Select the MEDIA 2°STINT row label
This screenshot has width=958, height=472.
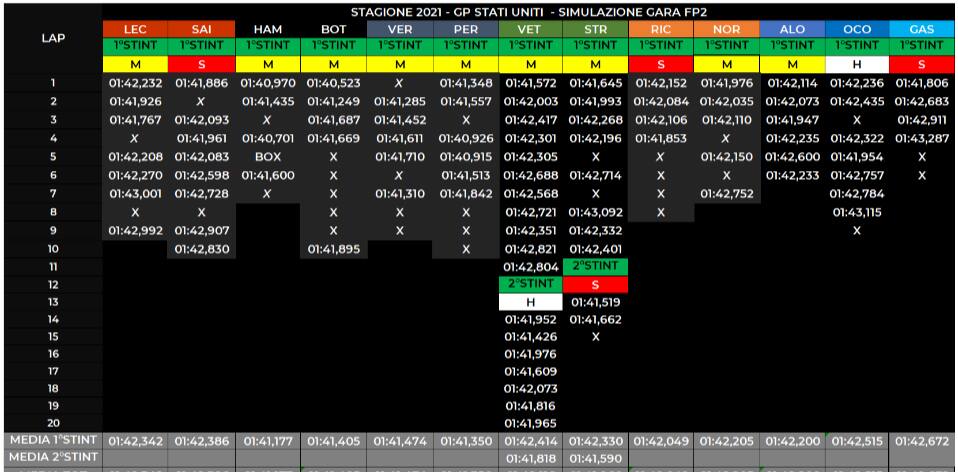click(x=50, y=457)
